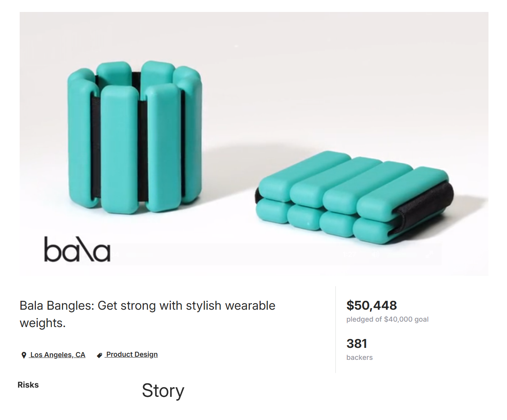
Task: Click the location pin icon
Action: [24, 355]
